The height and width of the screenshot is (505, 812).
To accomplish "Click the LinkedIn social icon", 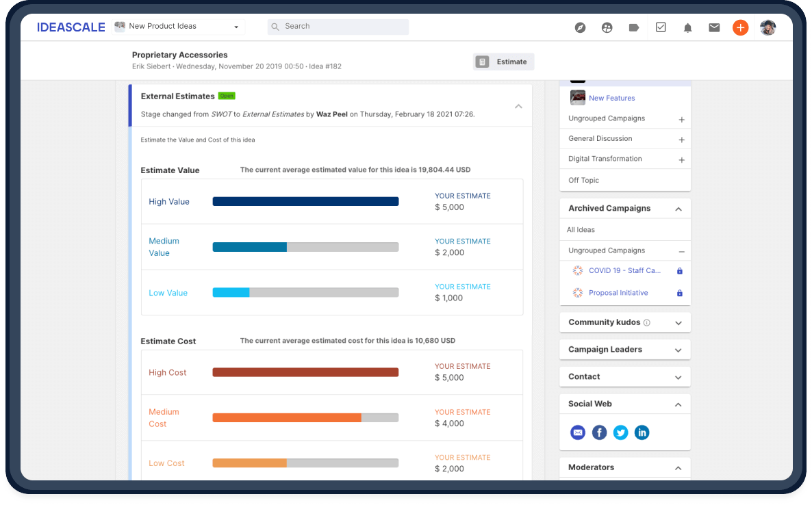I will pos(642,432).
